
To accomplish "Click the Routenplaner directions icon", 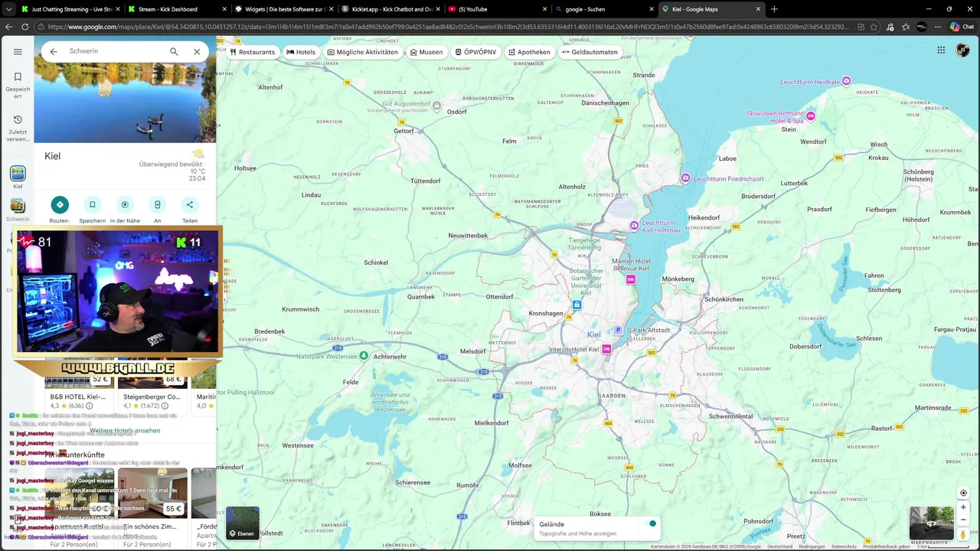I will pos(60,204).
